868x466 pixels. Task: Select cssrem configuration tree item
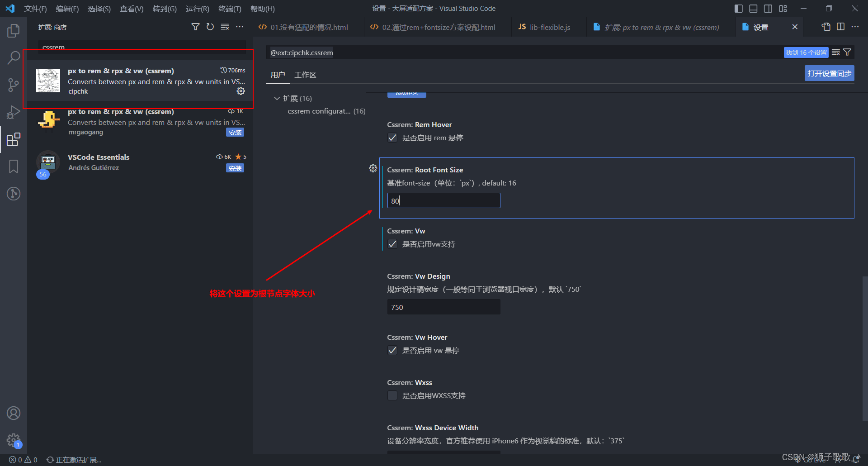pyautogui.click(x=326, y=111)
